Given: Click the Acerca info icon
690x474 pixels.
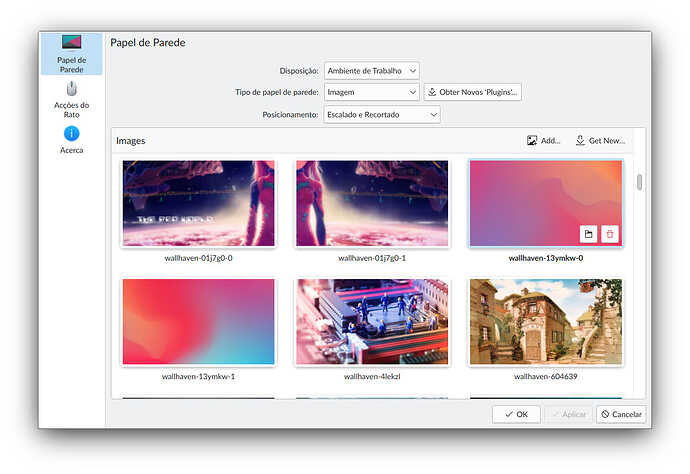Looking at the screenshot, I should (x=72, y=134).
